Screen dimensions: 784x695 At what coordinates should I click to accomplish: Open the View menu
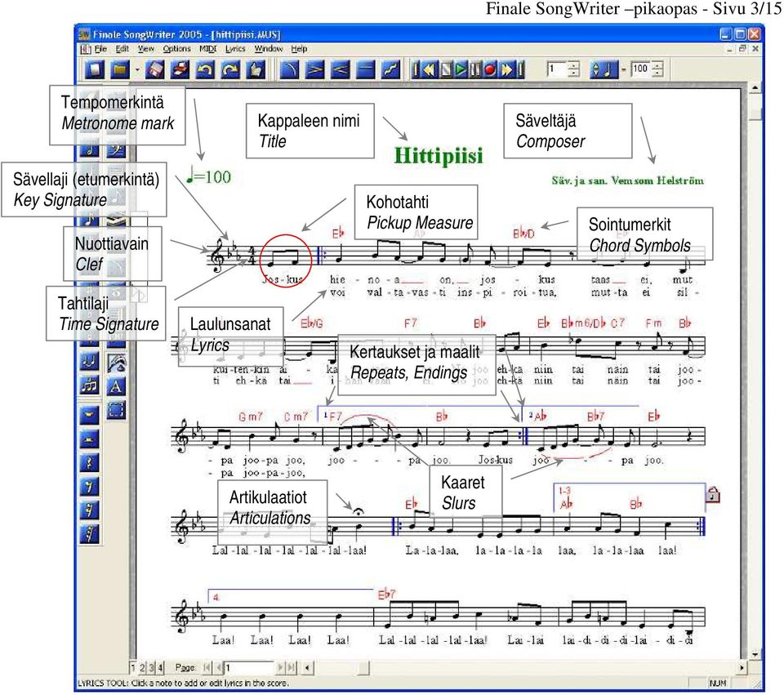pos(145,48)
